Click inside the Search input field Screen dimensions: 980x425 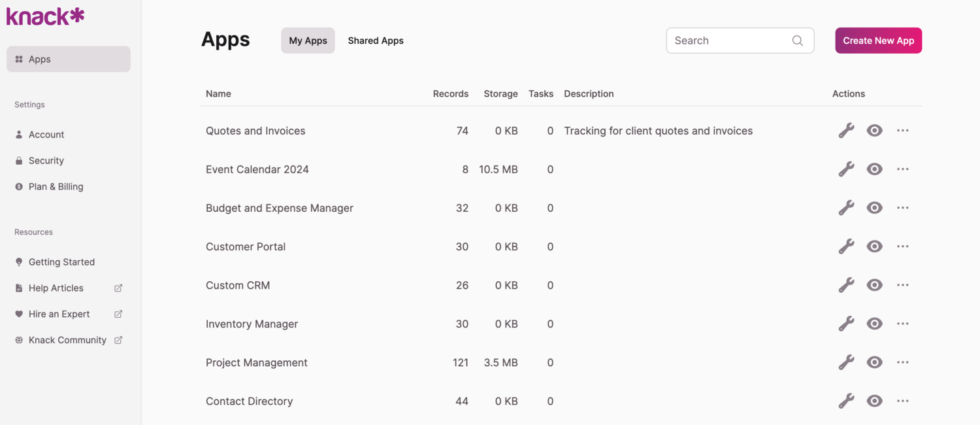click(725, 40)
